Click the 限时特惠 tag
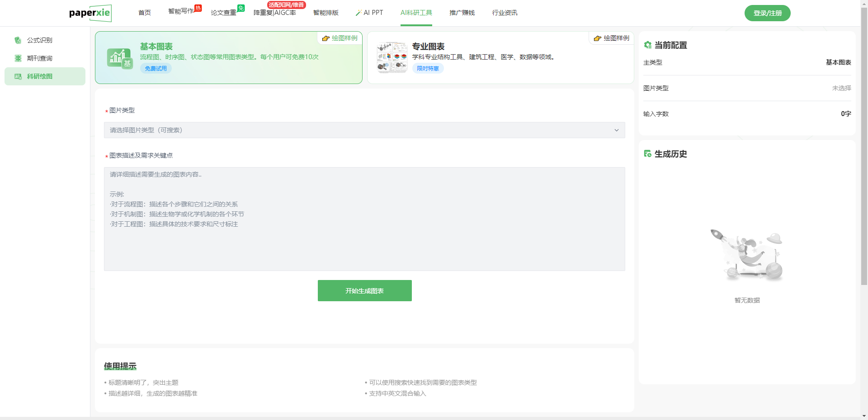This screenshot has height=420, width=868. point(428,69)
